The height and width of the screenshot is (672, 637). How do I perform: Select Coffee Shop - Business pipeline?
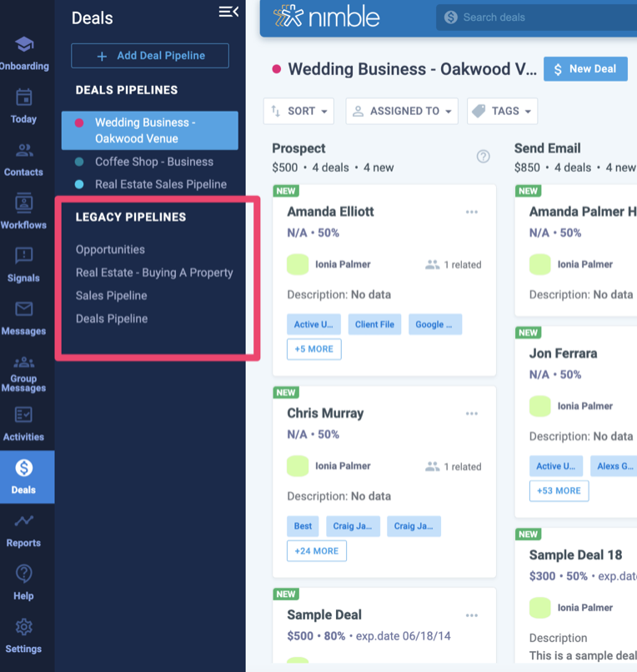tap(153, 162)
